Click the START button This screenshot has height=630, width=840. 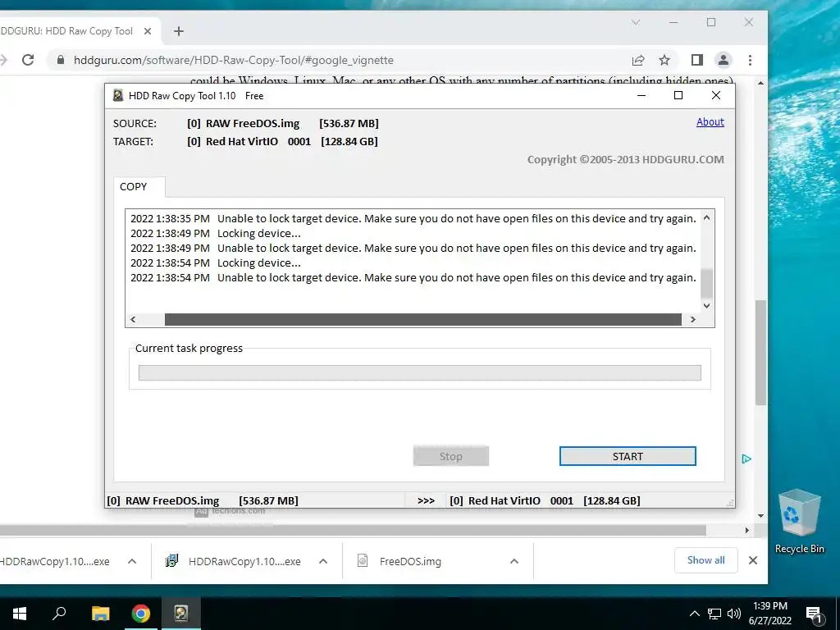pyautogui.click(x=628, y=456)
